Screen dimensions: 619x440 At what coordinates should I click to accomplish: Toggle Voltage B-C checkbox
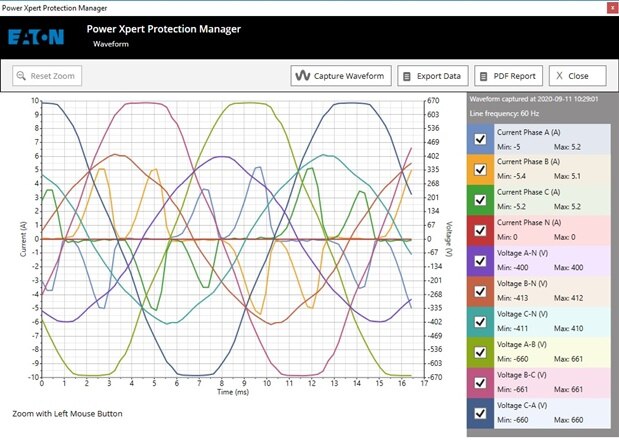[480, 382]
